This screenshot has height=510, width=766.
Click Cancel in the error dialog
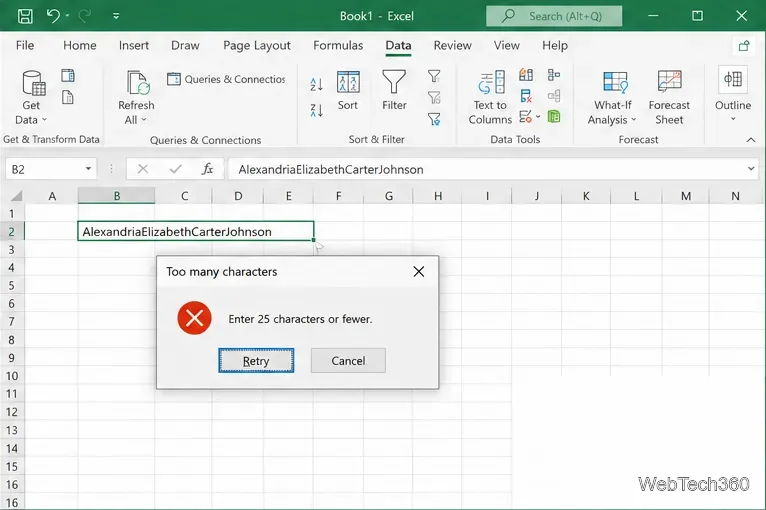[x=348, y=361]
